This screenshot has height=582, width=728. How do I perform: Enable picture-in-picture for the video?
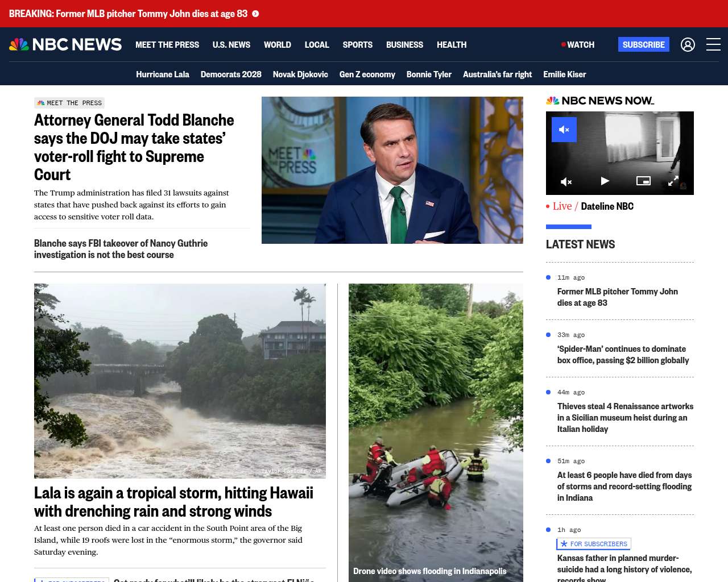point(643,181)
